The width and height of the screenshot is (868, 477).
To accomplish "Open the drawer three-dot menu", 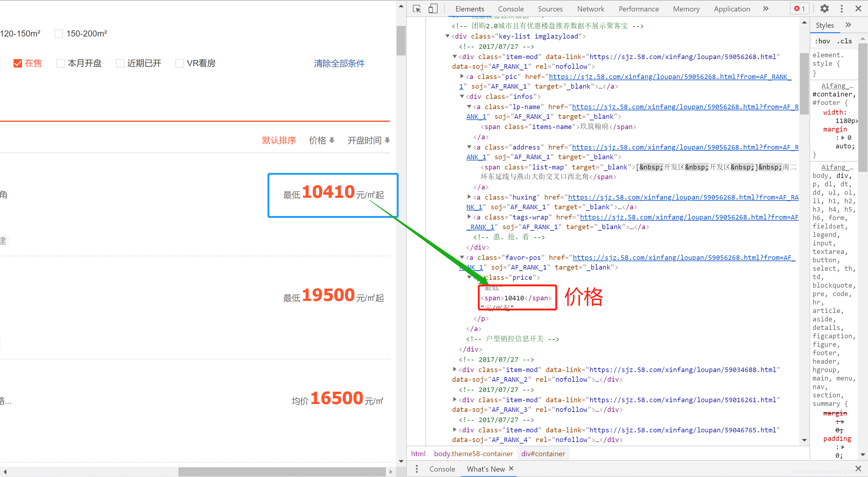I will 417,469.
